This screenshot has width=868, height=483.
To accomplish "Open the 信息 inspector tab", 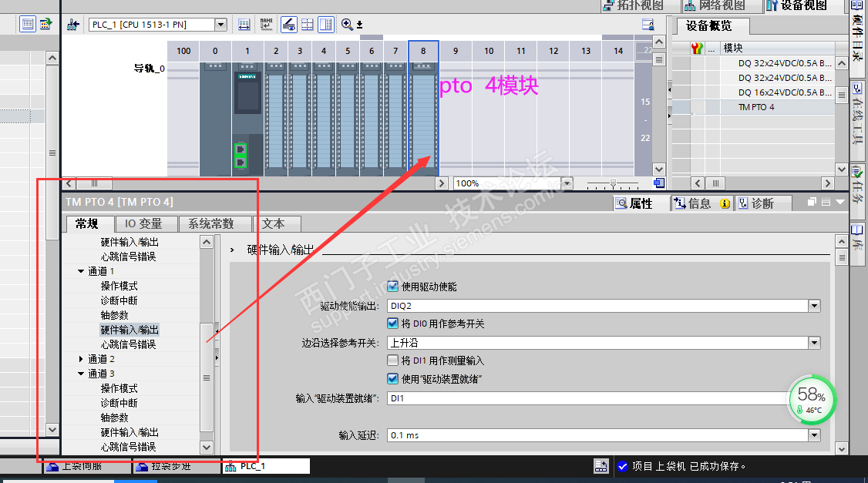I will pos(701,203).
